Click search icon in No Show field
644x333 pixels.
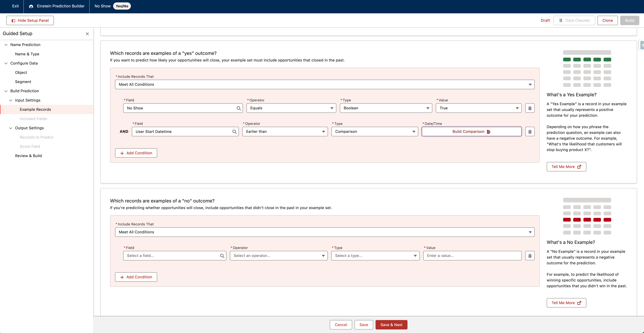[239, 108]
